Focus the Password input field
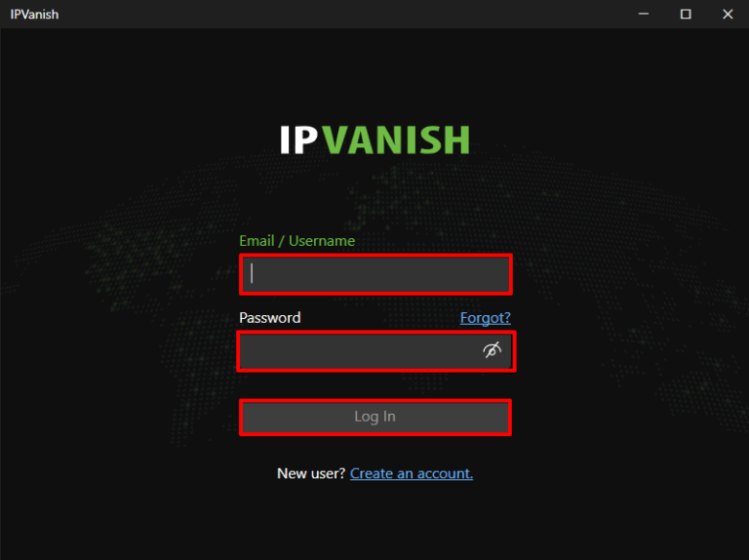This screenshot has height=560, width=749. [375, 351]
